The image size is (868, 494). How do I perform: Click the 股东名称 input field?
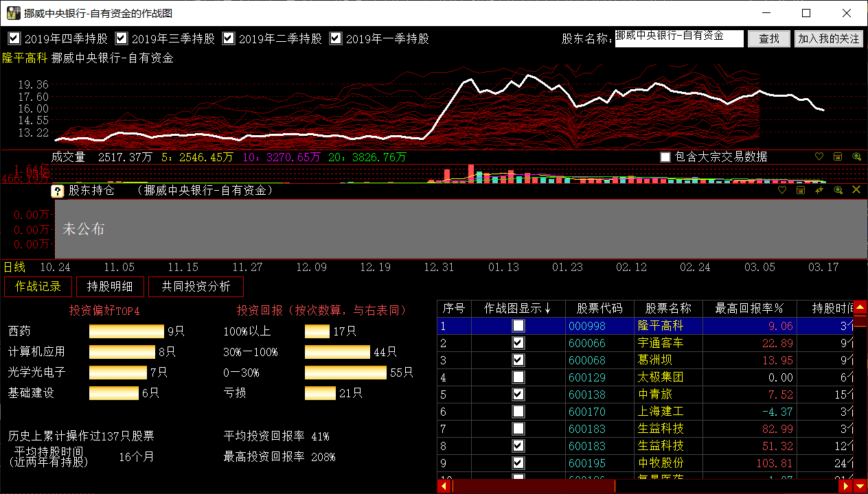(678, 38)
